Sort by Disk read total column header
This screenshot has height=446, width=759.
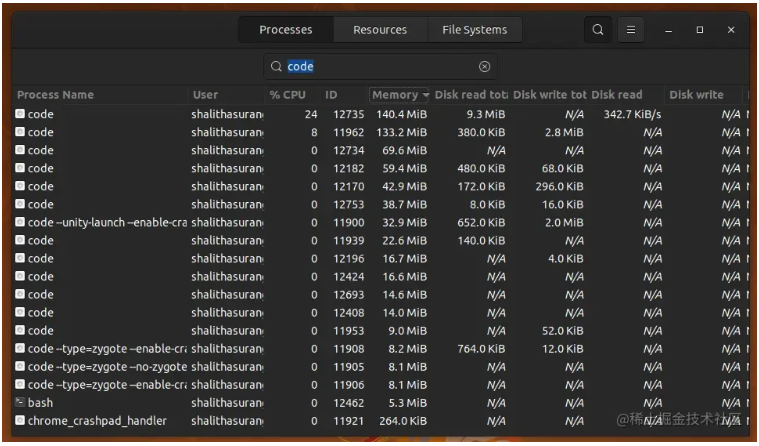coord(470,95)
